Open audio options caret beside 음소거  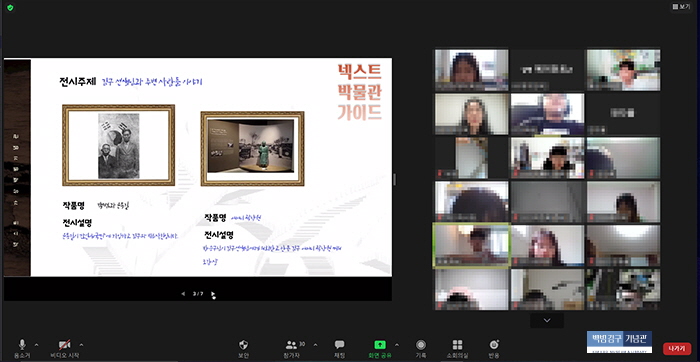click(37, 345)
